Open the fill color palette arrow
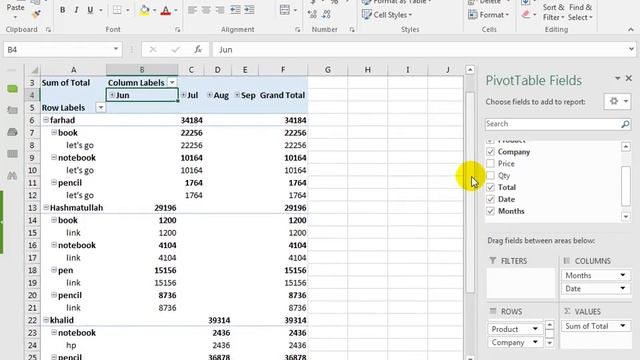The height and width of the screenshot is (360, 640). 154,10
